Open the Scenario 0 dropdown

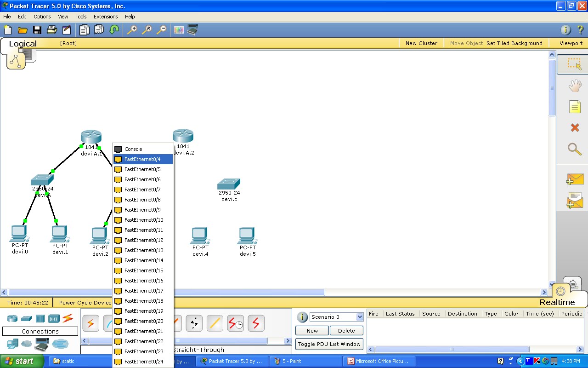click(337, 317)
